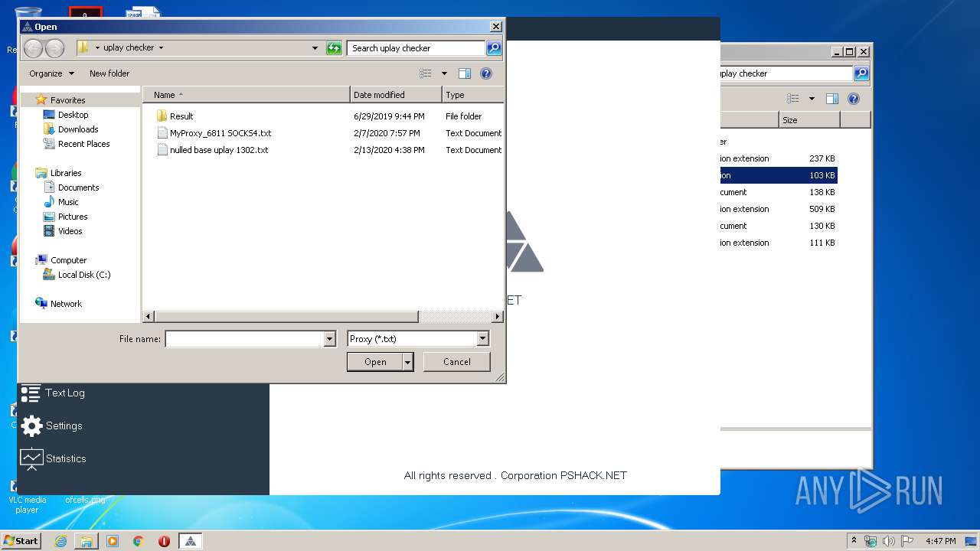
Task: Select Local Disk (C:) in navigation pane
Action: pyautogui.click(x=83, y=275)
